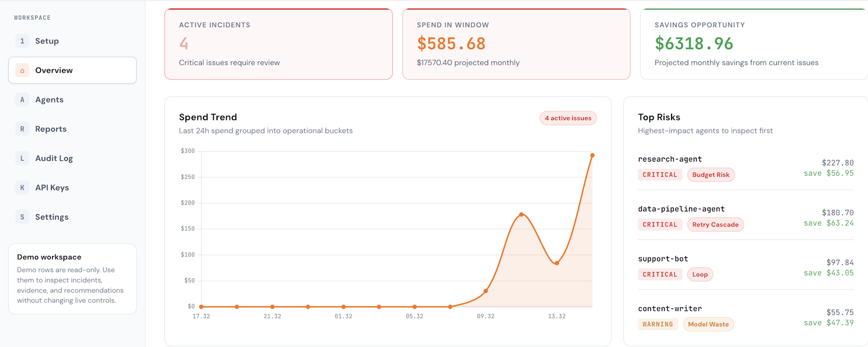Select the data-pipeline-agent risk row
This screenshot has height=347, width=868.
[746, 217]
